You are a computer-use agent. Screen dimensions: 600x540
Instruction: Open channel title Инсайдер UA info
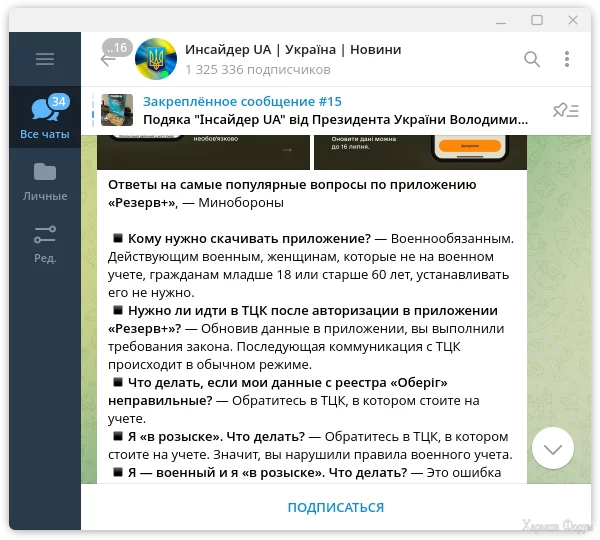[x=293, y=50]
